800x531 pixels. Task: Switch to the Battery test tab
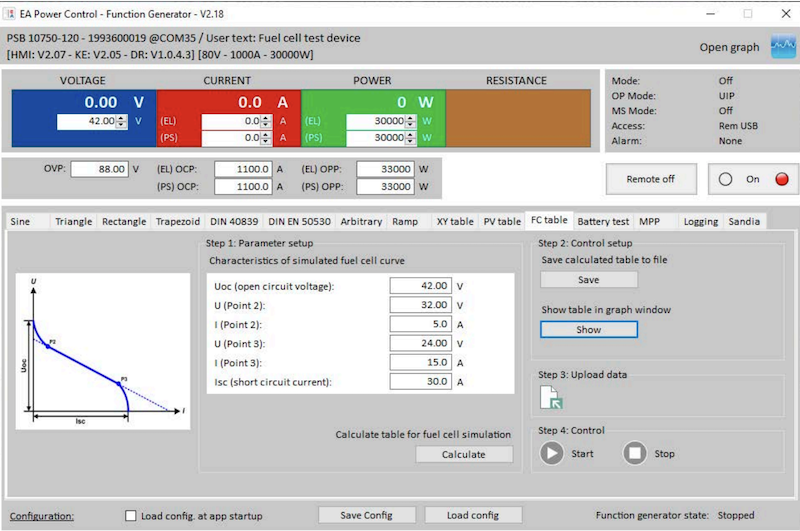pos(602,221)
